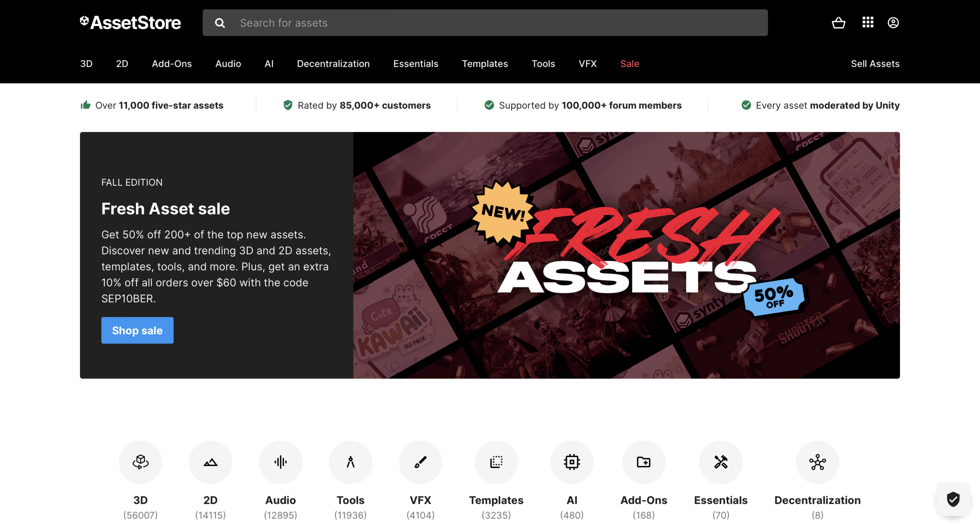Open the Templates menu in navigation bar

pyautogui.click(x=485, y=63)
